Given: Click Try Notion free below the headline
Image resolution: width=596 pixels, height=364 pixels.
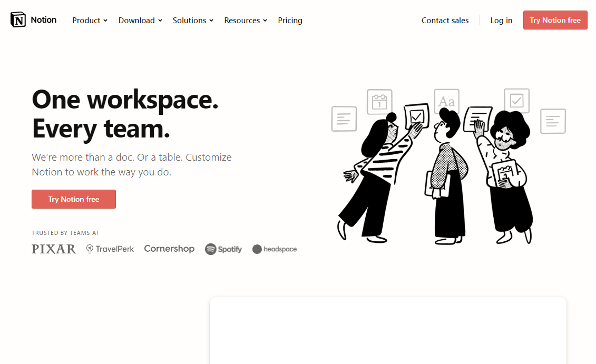Looking at the screenshot, I should pyautogui.click(x=74, y=199).
